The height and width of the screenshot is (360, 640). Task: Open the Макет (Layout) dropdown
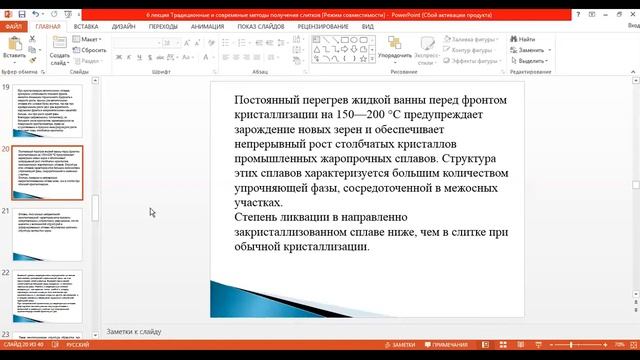coord(87,39)
